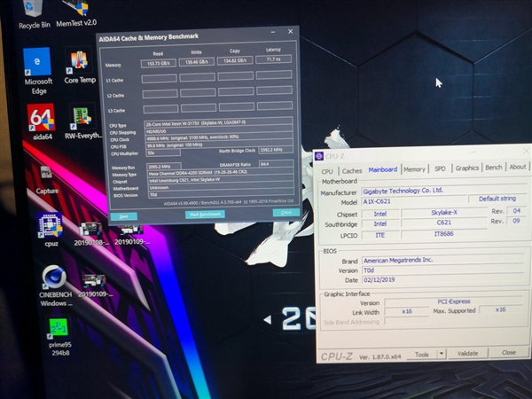Open Core Temp desktop shortcut

[80, 66]
